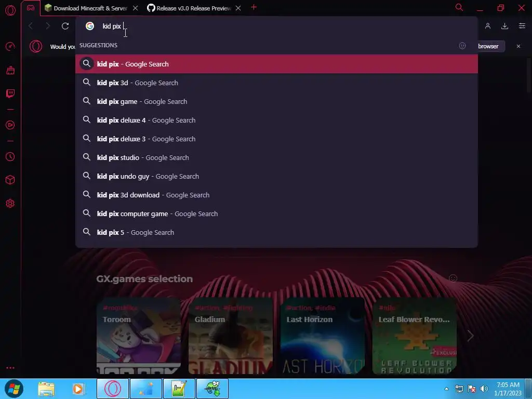Go forward with the forward arrow

coord(48,26)
